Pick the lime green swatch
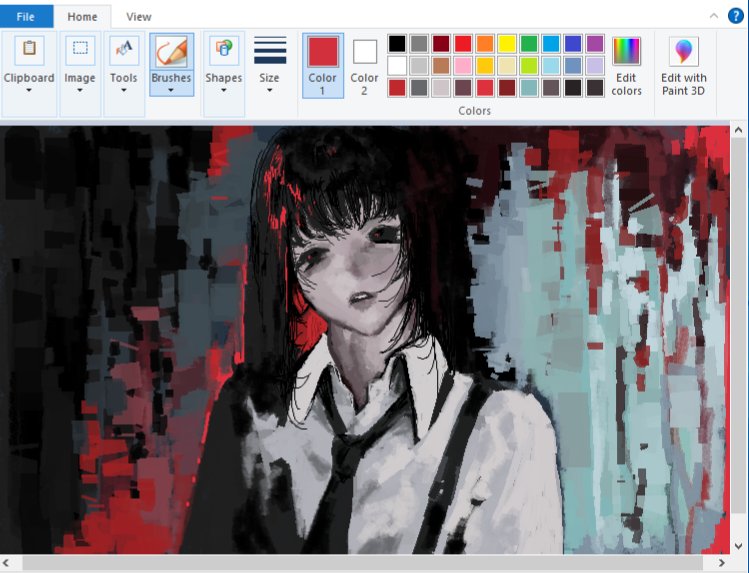The height and width of the screenshot is (573, 749). tap(529, 65)
